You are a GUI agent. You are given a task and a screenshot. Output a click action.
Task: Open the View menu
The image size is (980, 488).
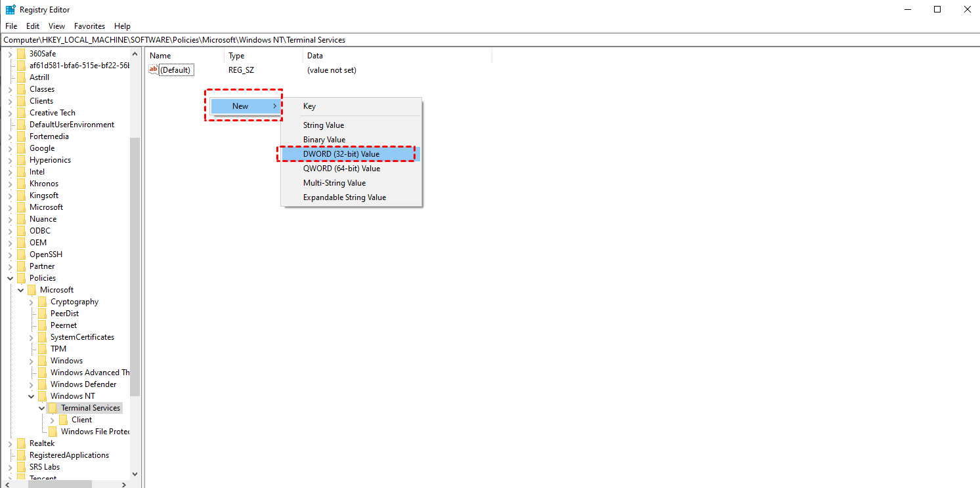pyautogui.click(x=57, y=26)
